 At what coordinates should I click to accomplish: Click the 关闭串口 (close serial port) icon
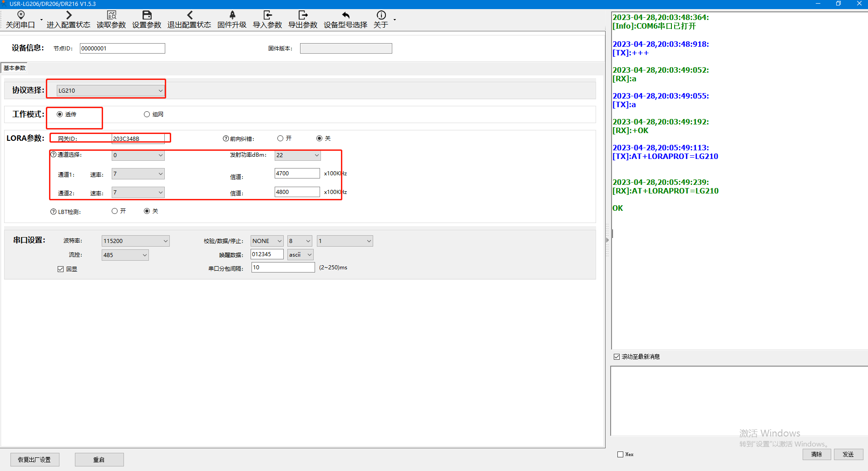click(20, 20)
